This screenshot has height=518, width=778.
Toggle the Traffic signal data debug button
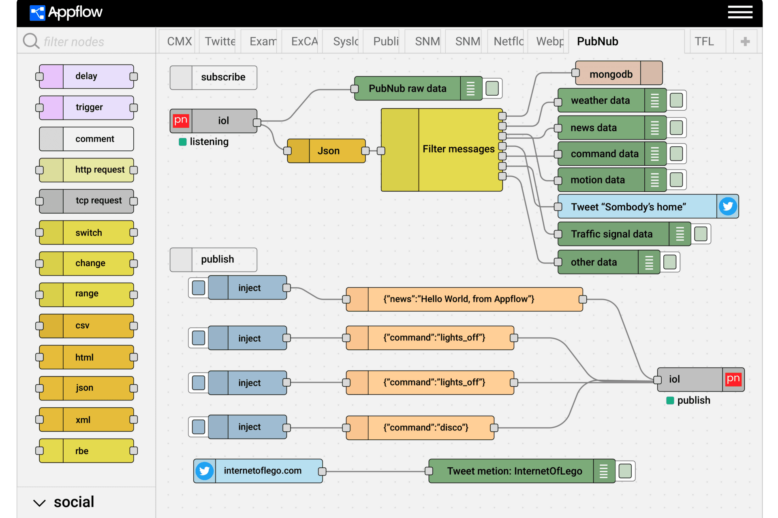click(702, 234)
